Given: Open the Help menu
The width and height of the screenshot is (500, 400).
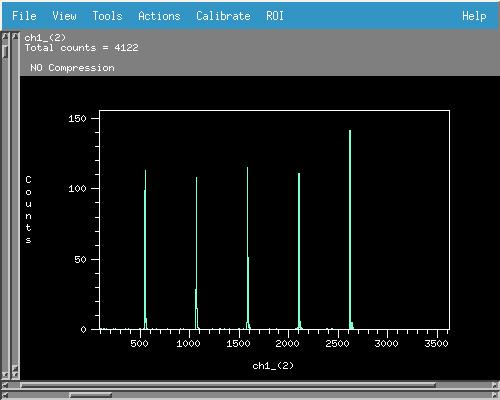Looking at the screenshot, I should (474, 16).
